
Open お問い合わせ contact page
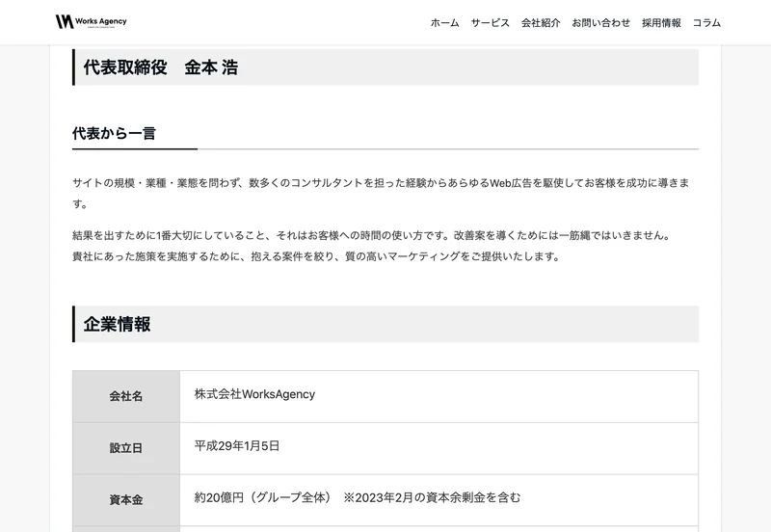point(600,22)
